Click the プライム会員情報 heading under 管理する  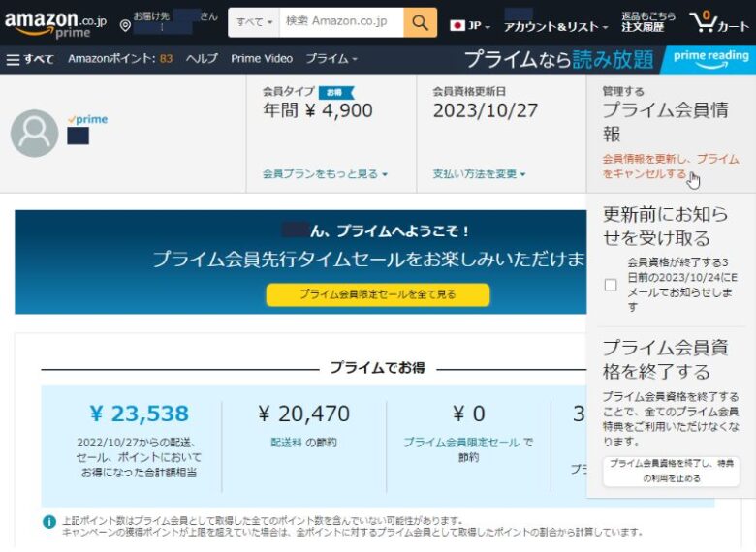[665, 122]
